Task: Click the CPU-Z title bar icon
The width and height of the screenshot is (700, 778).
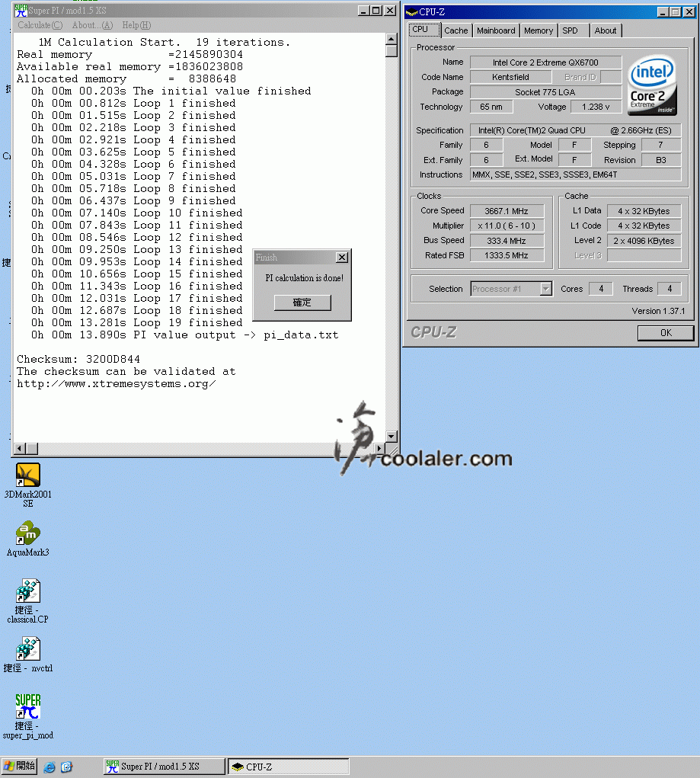Action: pos(412,12)
